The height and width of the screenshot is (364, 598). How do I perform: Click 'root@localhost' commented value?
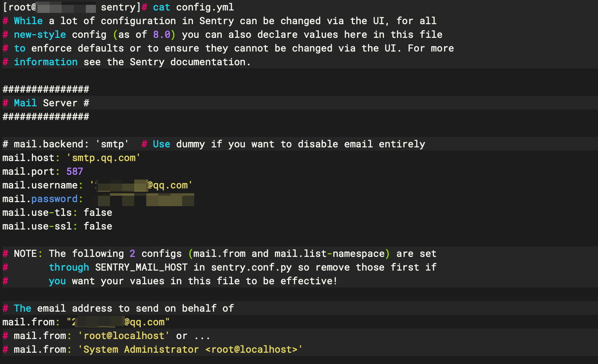pyautogui.click(x=124, y=336)
